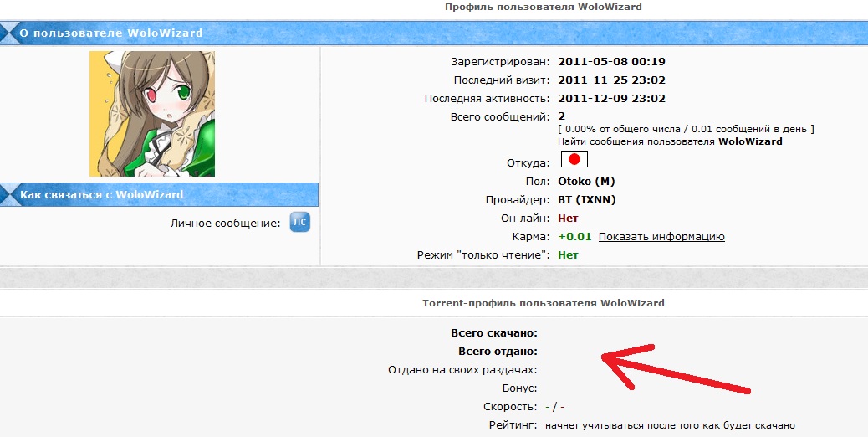This screenshot has height=437, width=868.
Task: Click the last activity date 2011-12-09 23:02
Action: tap(611, 98)
